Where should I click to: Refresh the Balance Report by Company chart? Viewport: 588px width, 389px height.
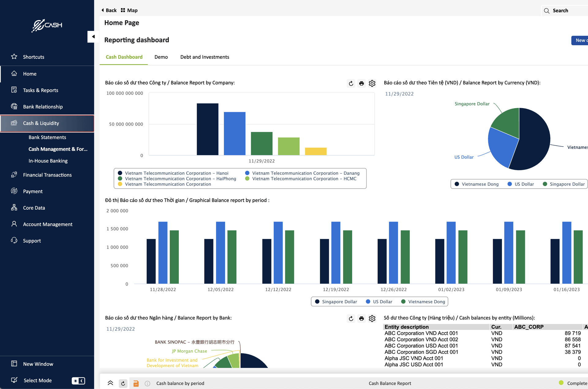[x=351, y=83]
